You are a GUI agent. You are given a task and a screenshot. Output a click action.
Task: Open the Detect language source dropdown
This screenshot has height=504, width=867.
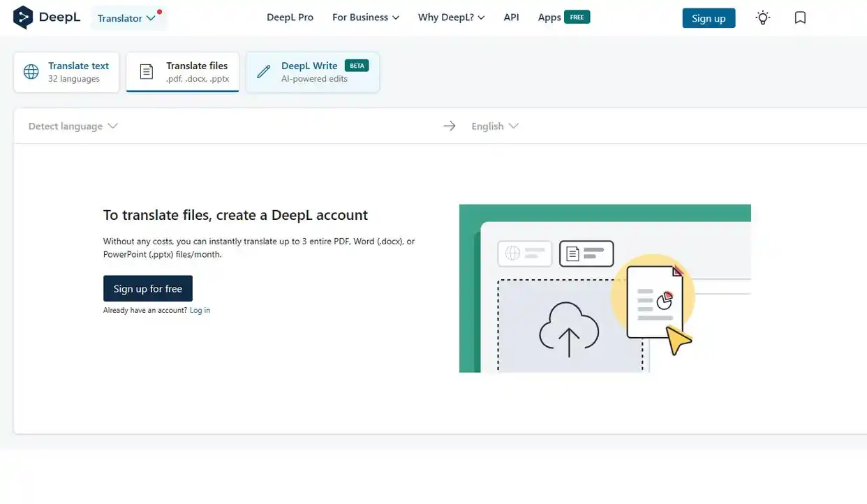[73, 126]
